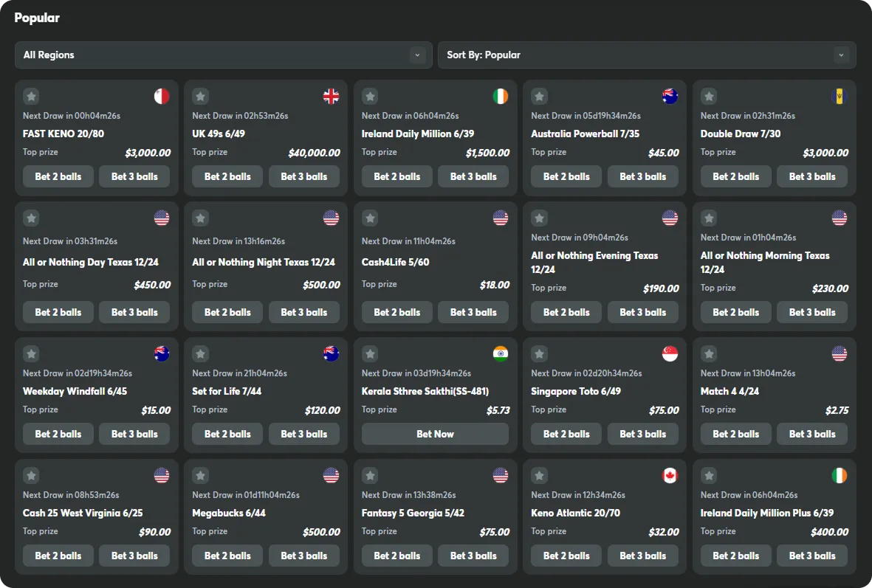Click the UK flag on UK 49s 6/49

coord(331,96)
